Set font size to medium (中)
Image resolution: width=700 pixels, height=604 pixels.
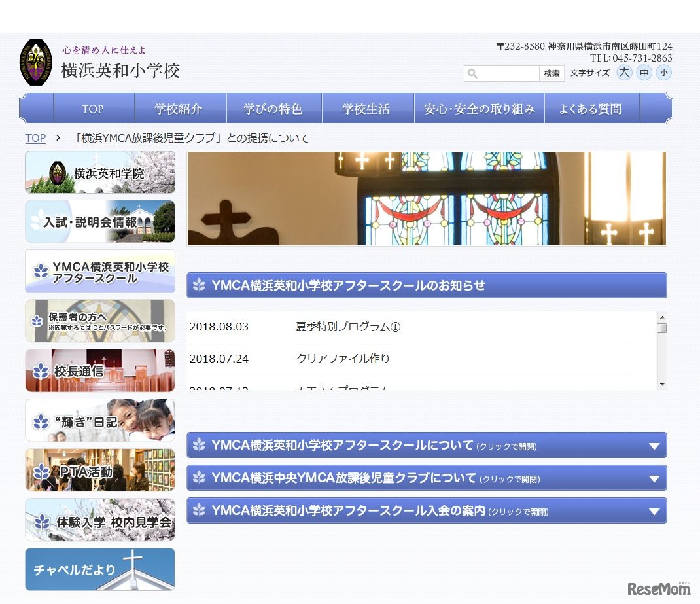tap(644, 73)
